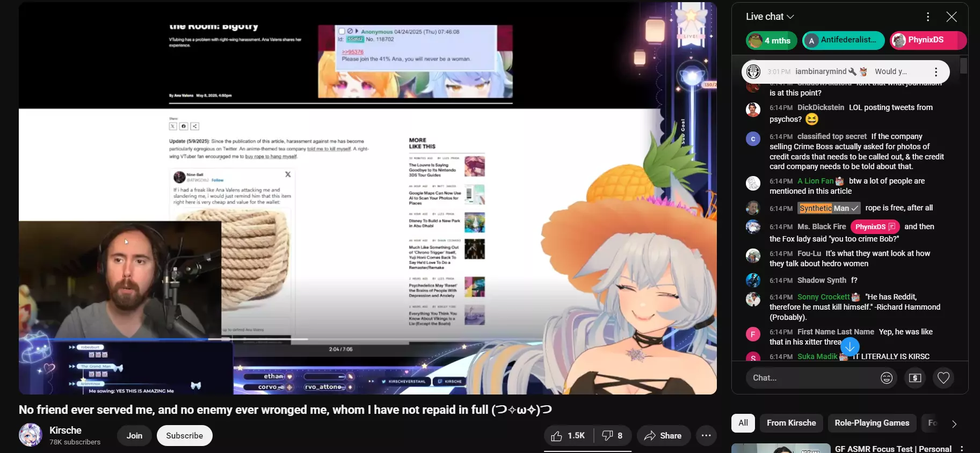Open options for GF ASMR Focus Test video
The image size is (980, 453).
pyautogui.click(x=962, y=449)
